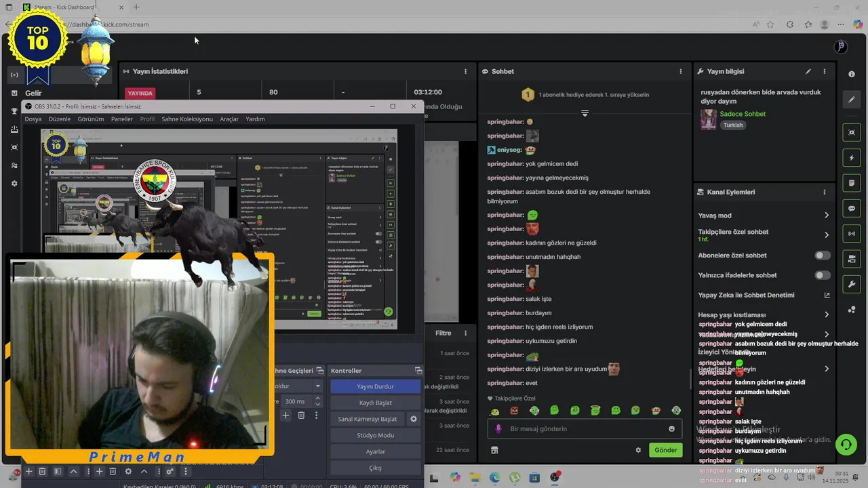Toggle Abonelere özel sohbet switch

pyautogui.click(x=822, y=256)
